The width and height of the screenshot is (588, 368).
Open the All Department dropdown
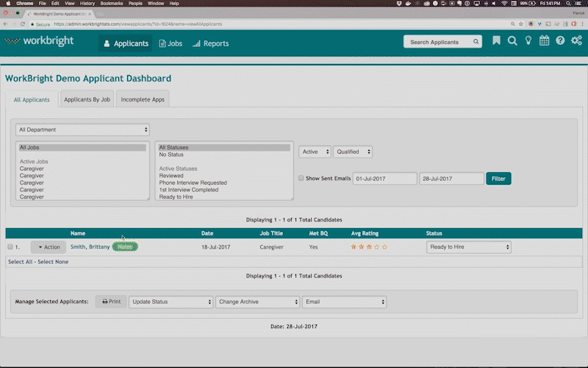pyautogui.click(x=82, y=130)
